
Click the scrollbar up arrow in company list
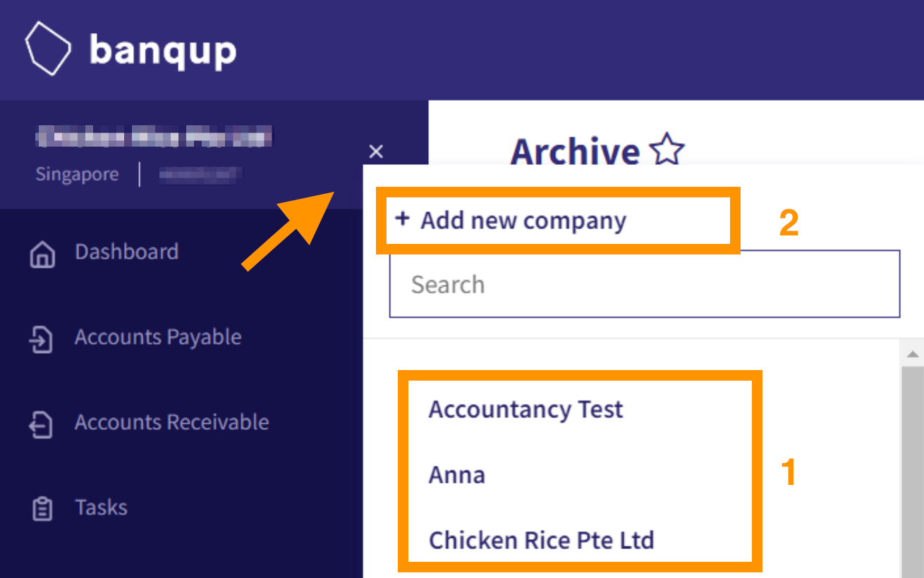click(913, 353)
